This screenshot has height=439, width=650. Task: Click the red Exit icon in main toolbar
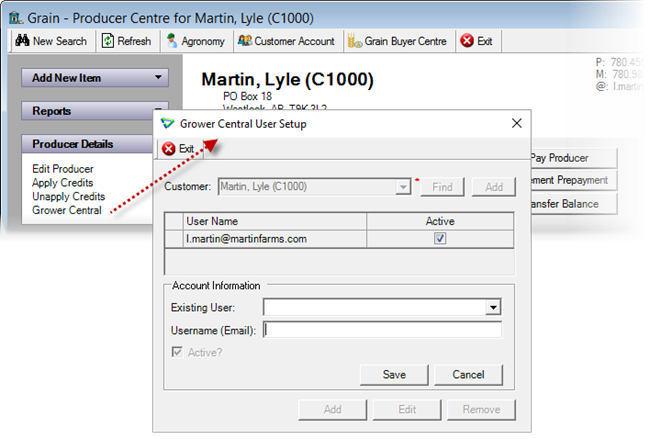tap(467, 41)
